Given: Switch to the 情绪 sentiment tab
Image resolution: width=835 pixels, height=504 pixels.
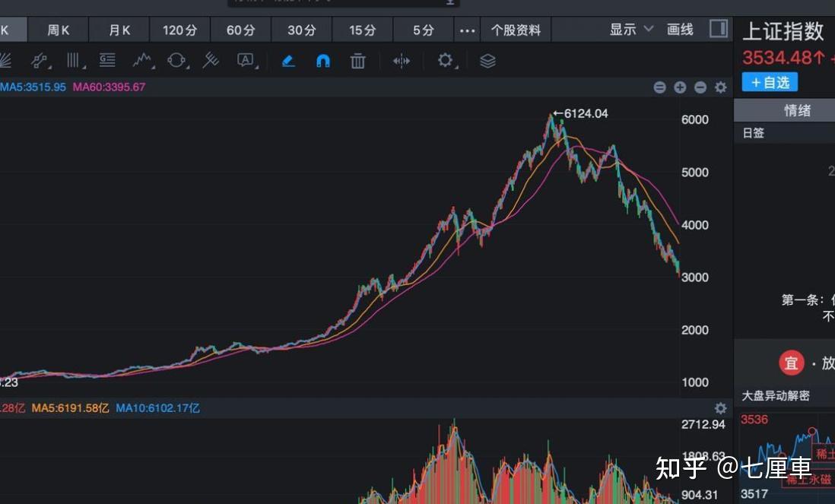Looking at the screenshot, I should click(797, 110).
